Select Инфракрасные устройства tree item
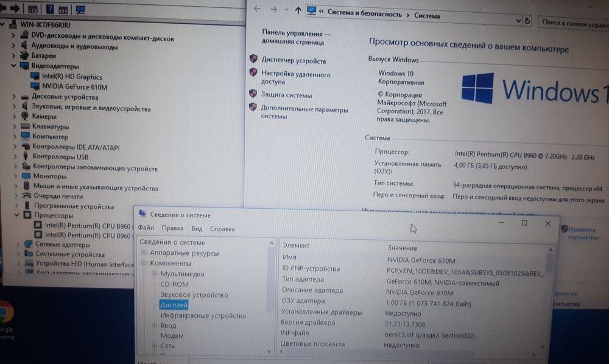 point(203,315)
